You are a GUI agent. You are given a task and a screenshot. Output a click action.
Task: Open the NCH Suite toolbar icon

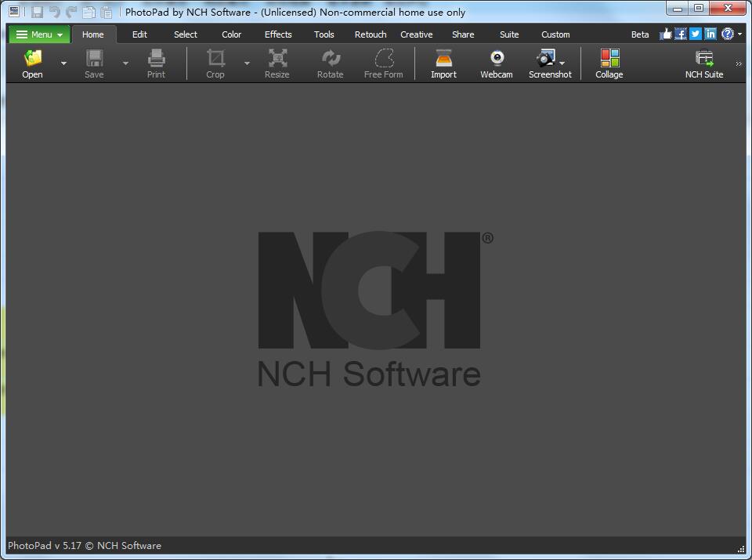(x=704, y=63)
